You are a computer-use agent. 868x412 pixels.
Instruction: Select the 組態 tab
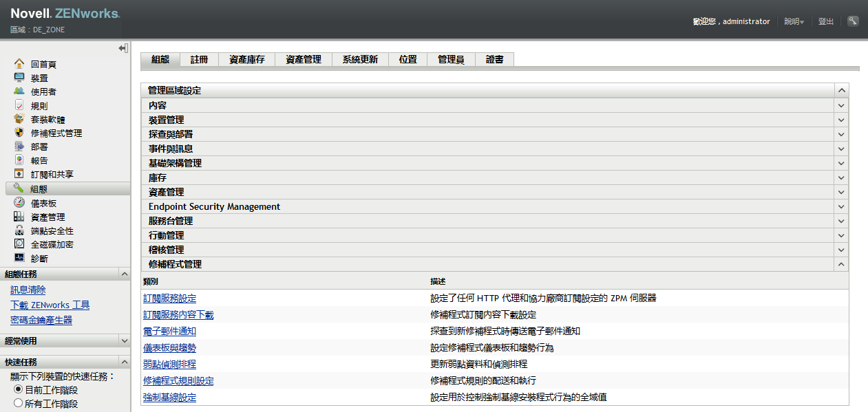point(160,59)
